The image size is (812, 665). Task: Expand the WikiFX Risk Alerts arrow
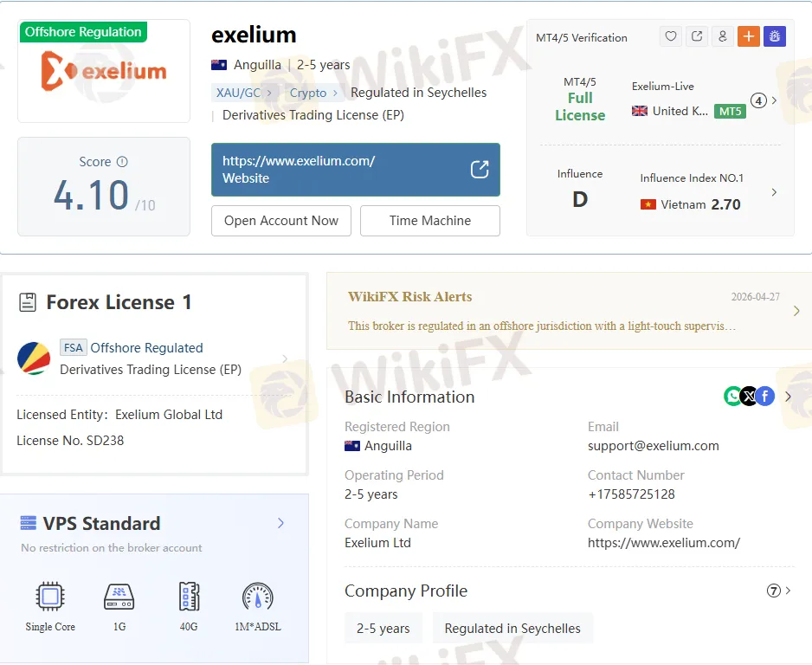point(796,311)
